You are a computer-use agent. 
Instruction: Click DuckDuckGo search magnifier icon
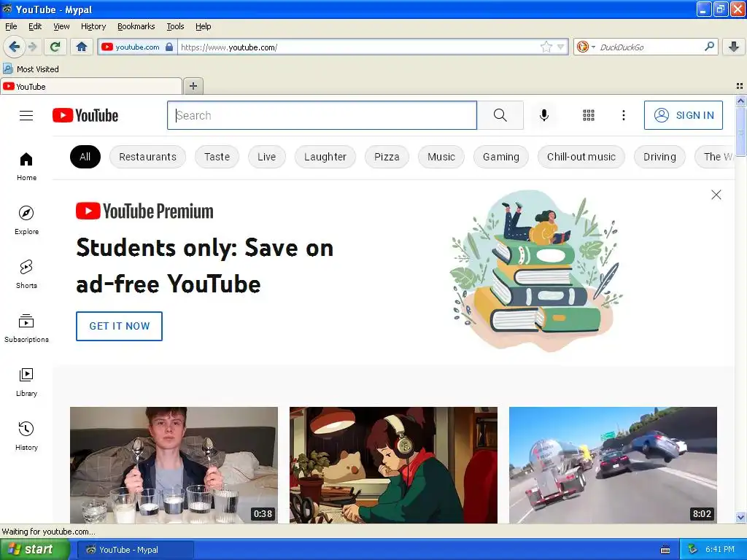(x=709, y=47)
